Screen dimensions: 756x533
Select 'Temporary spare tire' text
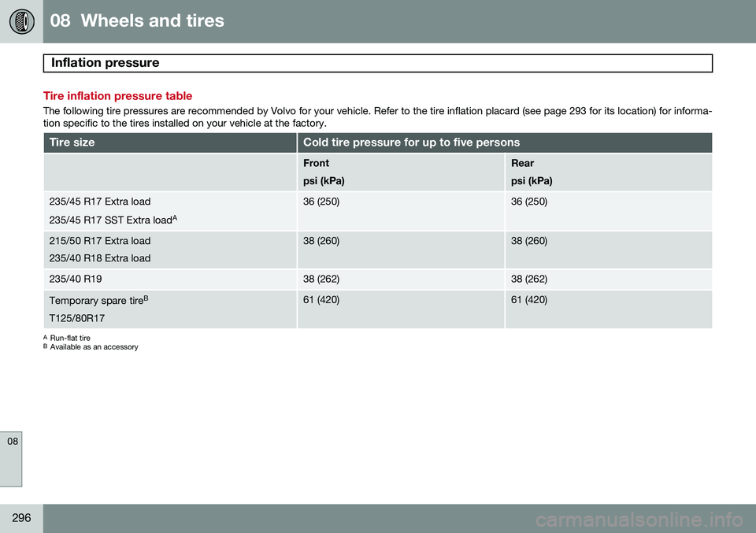(96, 300)
